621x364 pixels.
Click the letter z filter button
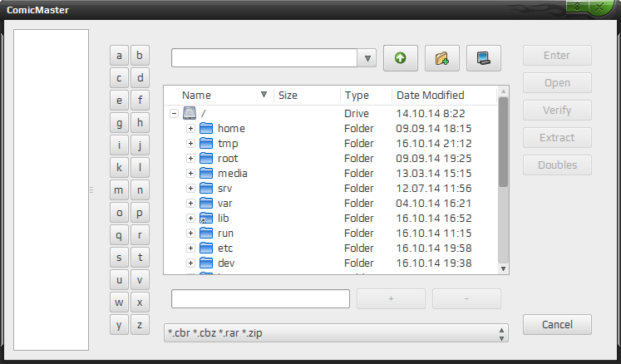pos(140,325)
